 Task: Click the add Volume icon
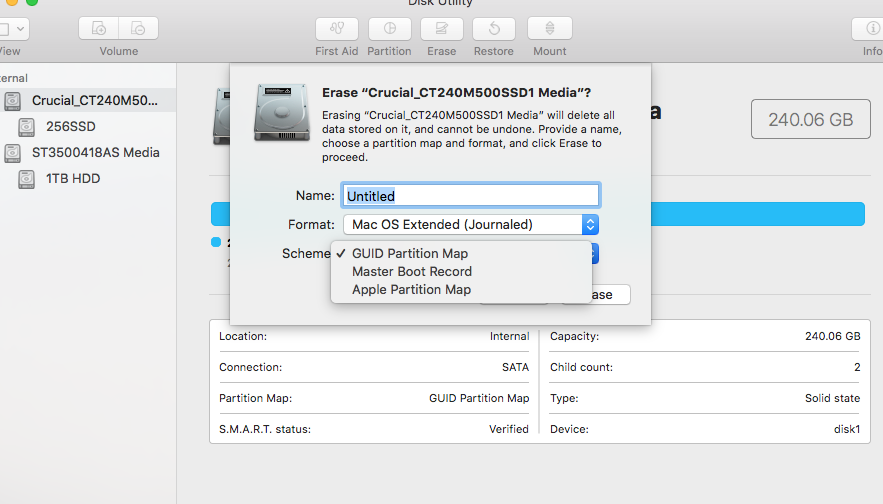[99, 28]
